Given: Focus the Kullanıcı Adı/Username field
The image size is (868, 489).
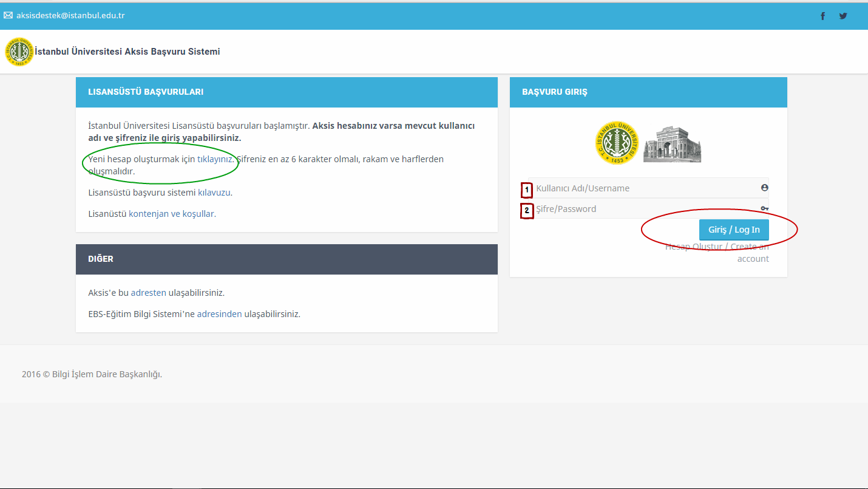Looking at the screenshot, I should point(648,188).
